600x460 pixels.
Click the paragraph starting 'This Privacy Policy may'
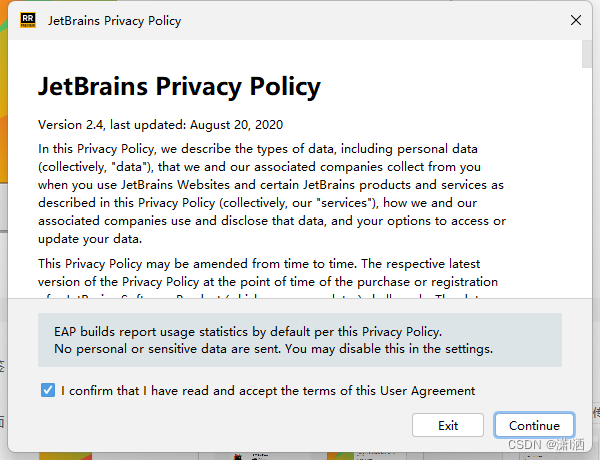click(268, 273)
